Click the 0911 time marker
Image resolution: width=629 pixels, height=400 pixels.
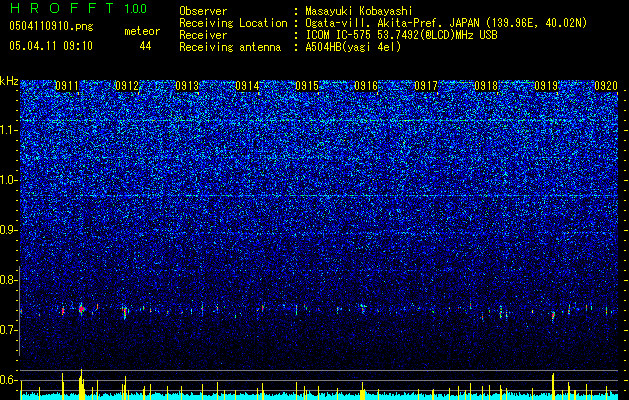(67, 86)
